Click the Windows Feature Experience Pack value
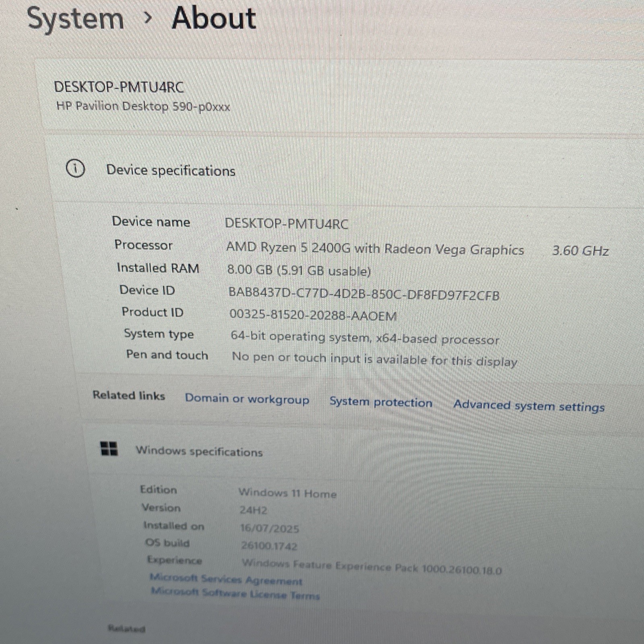 [x=372, y=566]
